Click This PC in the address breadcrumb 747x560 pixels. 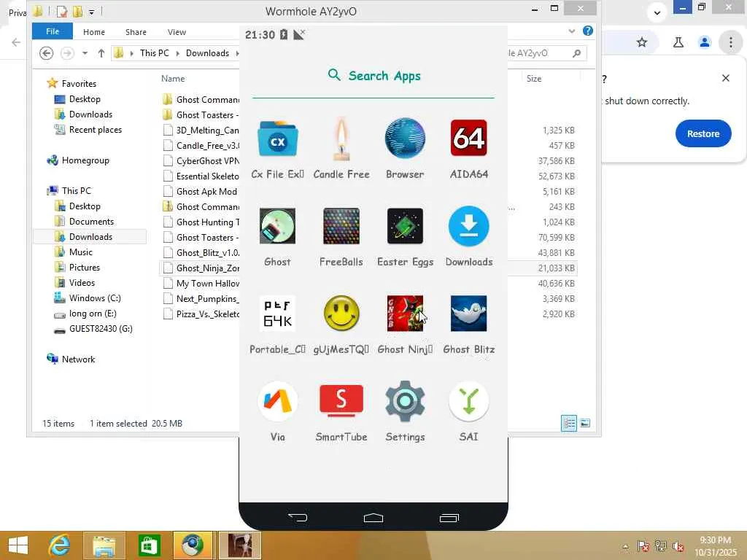(155, 52)
